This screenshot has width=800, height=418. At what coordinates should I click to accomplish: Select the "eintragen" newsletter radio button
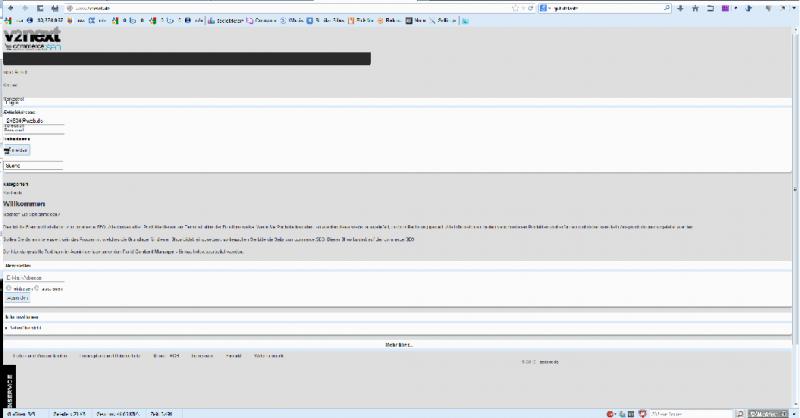pyautogui.click(x=8, y=287)
